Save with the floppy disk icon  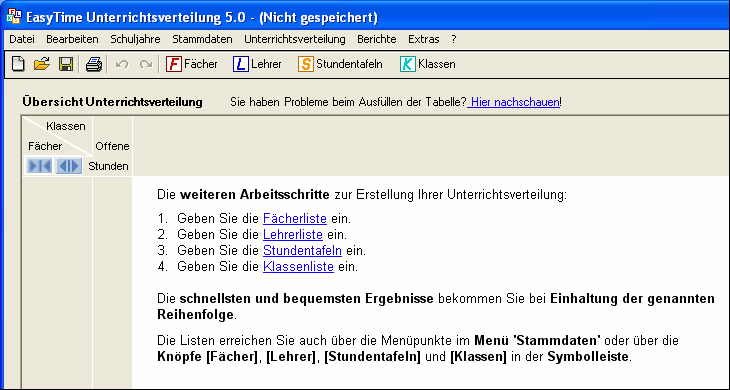[x=66, y=64]
